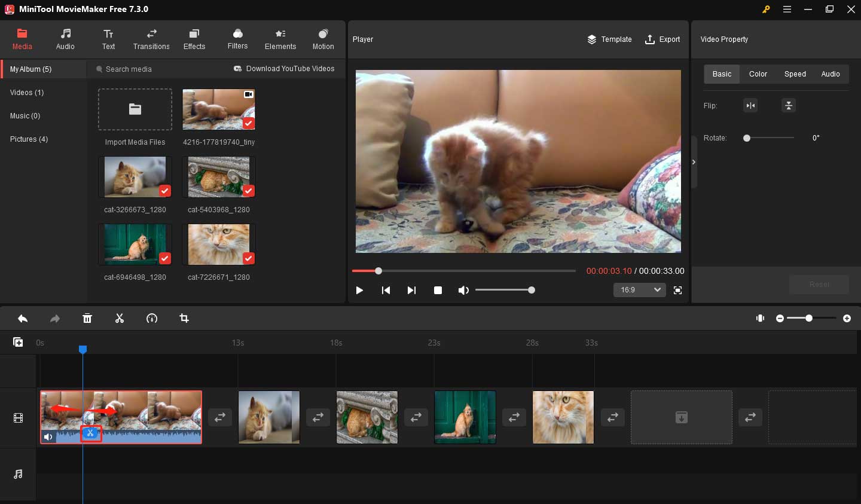Click the Split scissors toolbar icon

120,319
